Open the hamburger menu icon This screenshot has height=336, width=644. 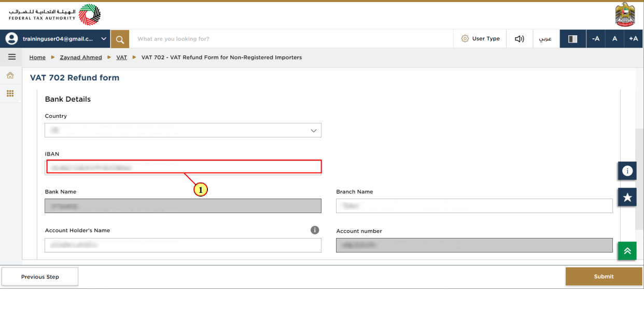tap(12, 57)
